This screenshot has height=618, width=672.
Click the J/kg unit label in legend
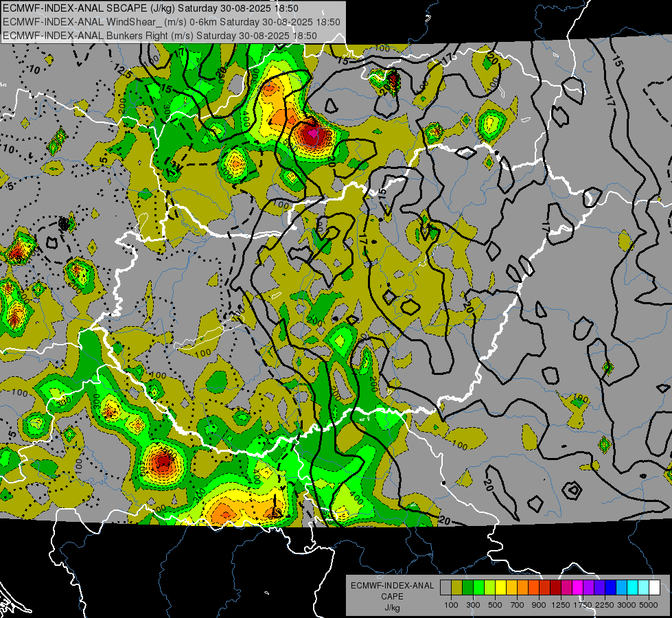coord(392,608)
